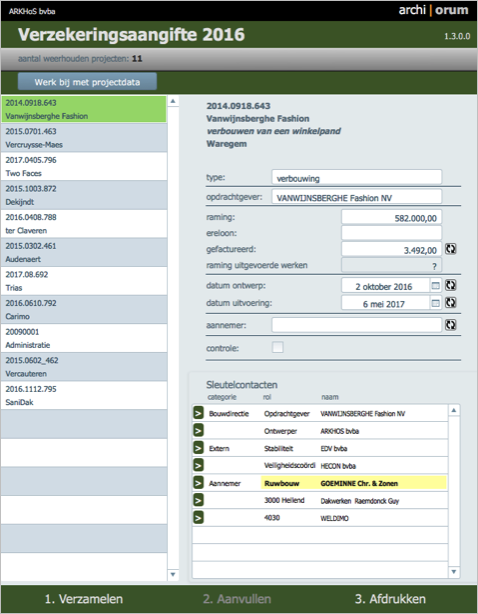
Task: Go to step 2. Aanvullen
Action: [237, 599]
